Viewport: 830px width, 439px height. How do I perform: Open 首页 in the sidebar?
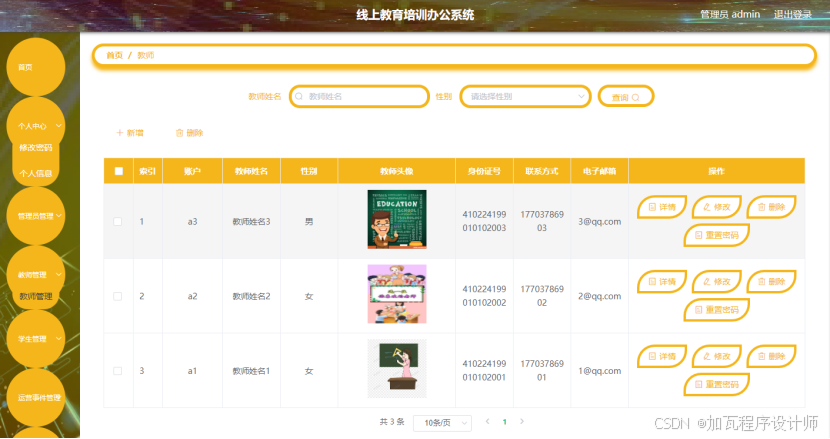35,67
